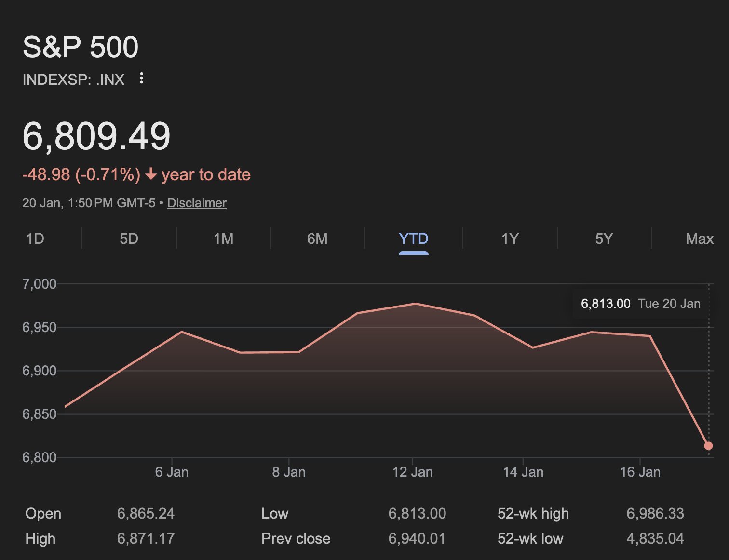Click the red down arrow icon
Image resolution: width=729 pixels, height=560 pixels.
[x=151, y=174]
